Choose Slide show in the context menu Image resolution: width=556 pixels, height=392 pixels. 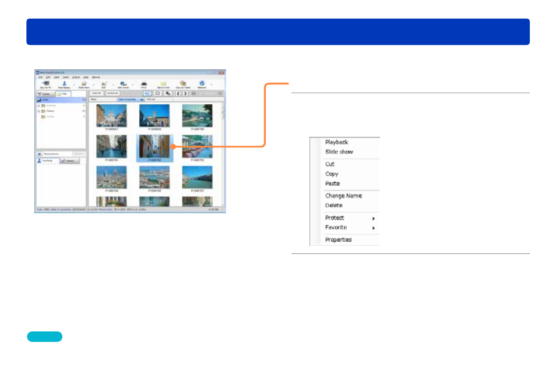pos(339,151)
